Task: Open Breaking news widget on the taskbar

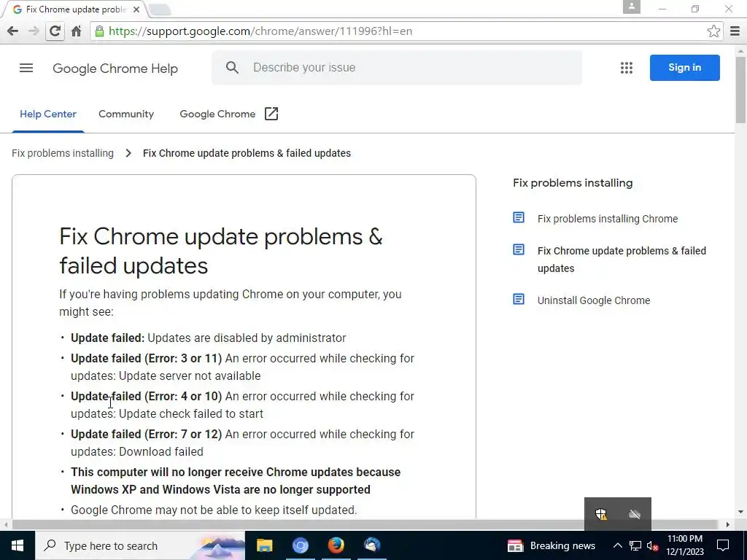Action: point(551,545)
